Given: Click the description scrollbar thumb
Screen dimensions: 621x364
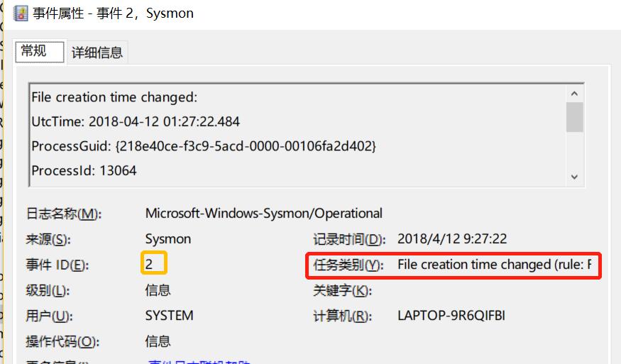Looking at the screenshot, I should [574, 117].
